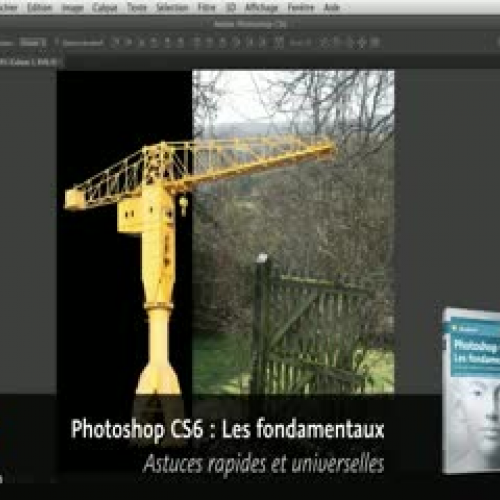Image resolution: width=500 pixels, height=500 pixels.
Task: Open the Edition menu
Action: pyautogui.click(x=40, y=7)
